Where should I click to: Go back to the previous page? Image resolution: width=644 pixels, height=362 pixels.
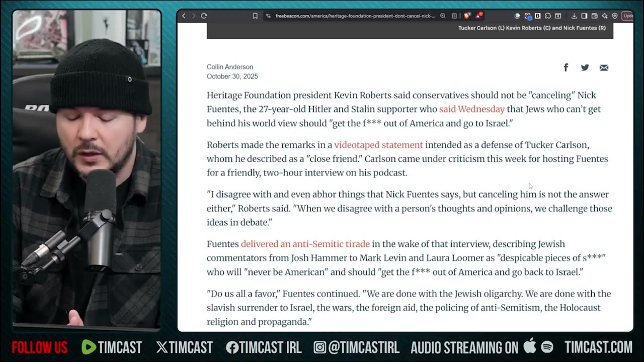[x=184, y=16]
